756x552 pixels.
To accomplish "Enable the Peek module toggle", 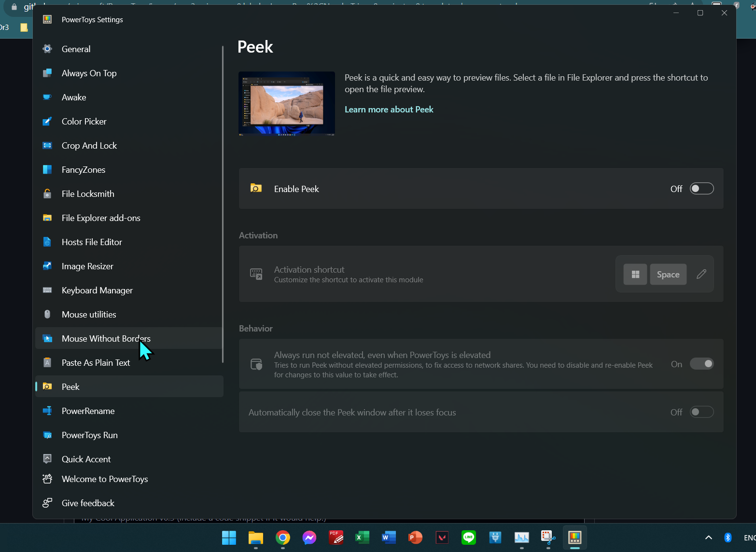I will (701, 188).
